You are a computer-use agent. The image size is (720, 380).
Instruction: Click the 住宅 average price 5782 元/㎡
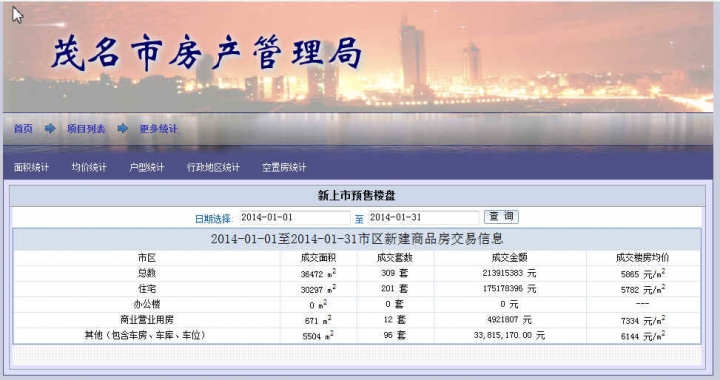coord(643,289)
